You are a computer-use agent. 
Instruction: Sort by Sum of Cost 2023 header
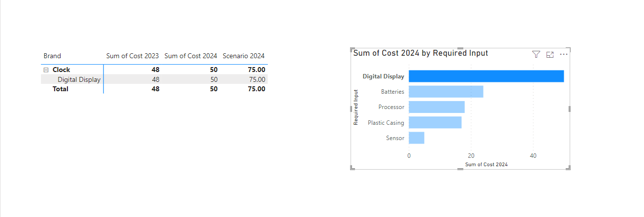(132, 56)
